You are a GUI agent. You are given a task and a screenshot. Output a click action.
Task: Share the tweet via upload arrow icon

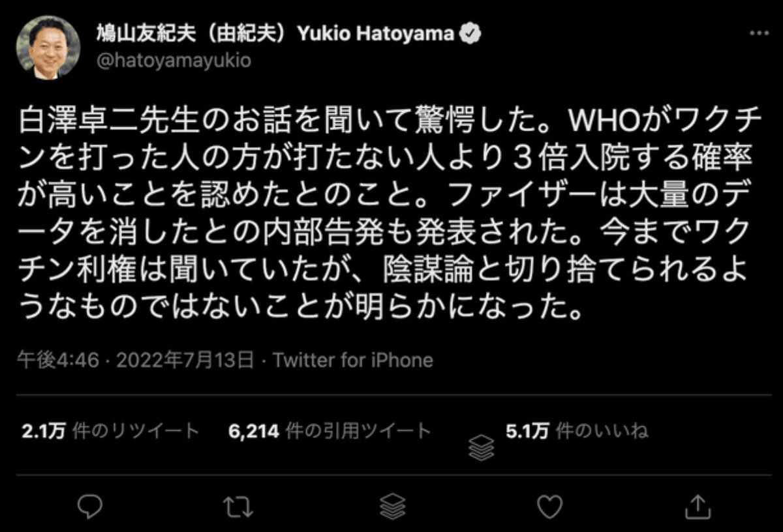[696, 505]
